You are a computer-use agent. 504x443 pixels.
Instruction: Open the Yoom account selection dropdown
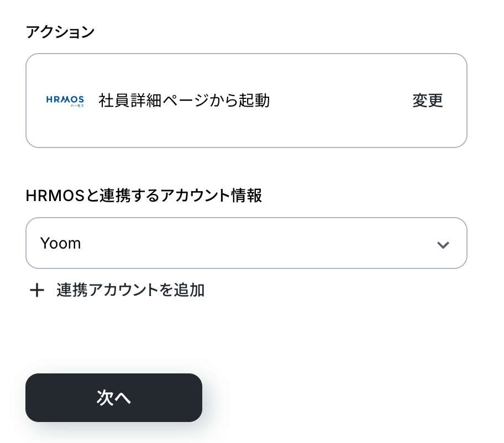tap(246, 243)
